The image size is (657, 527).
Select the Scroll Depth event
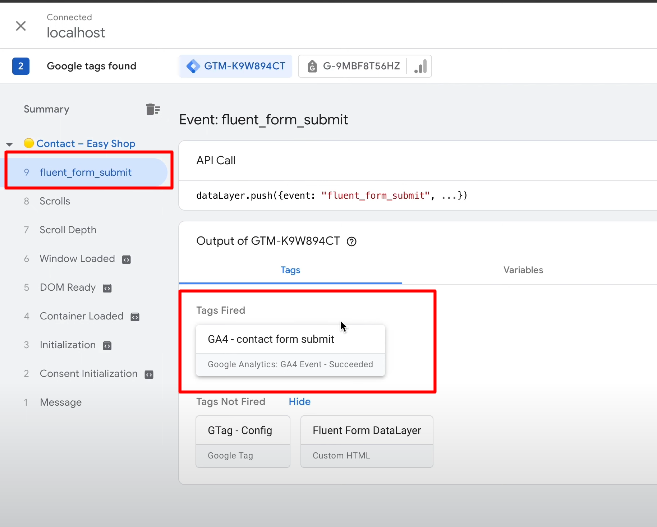click(x=68, y=230)
